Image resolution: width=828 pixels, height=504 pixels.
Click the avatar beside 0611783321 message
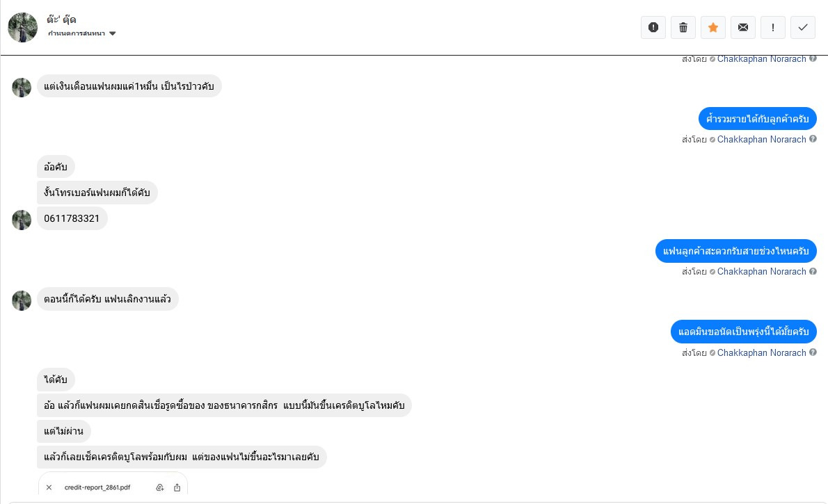pos(22,220)
